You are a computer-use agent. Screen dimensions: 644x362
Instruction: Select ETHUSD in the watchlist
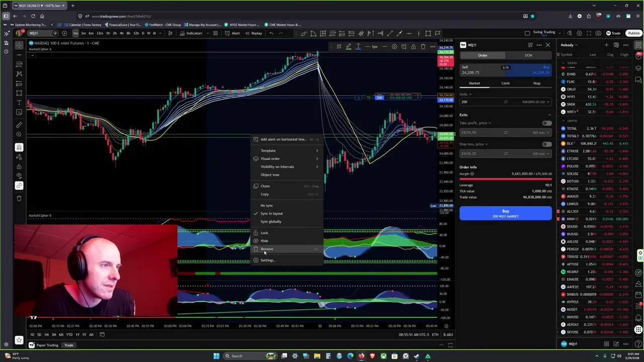coord(595,151)
